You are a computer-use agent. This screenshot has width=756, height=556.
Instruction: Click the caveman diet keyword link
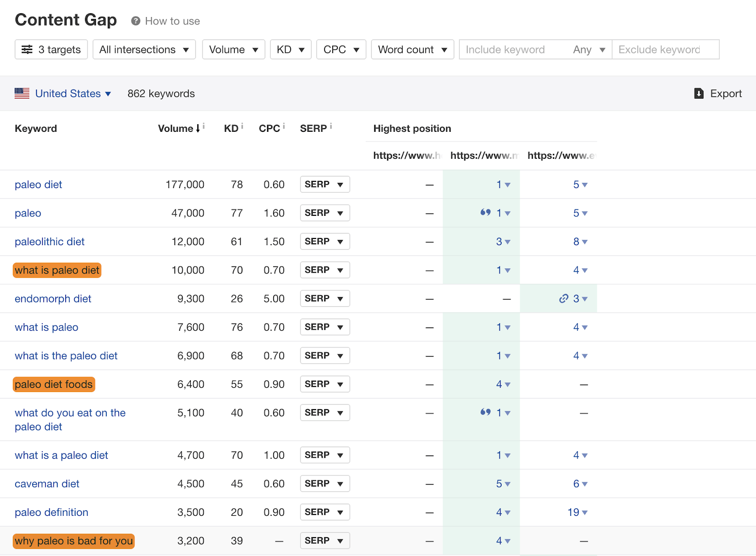point(47,484)
